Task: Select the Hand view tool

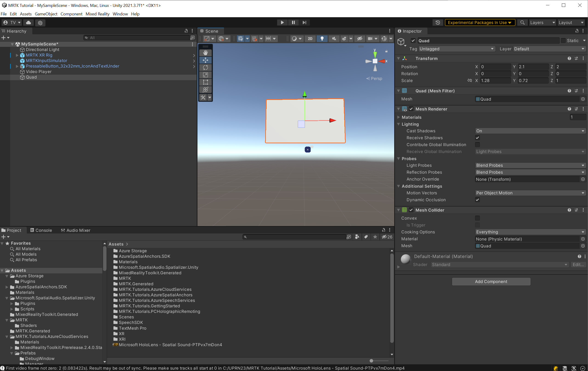Action: pos(205,53)
